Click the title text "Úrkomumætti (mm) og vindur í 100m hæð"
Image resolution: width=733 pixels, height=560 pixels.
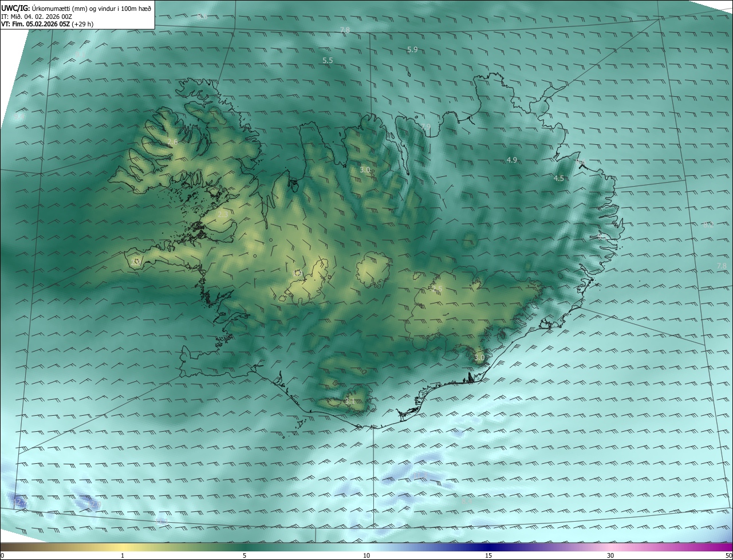(92, 7)
